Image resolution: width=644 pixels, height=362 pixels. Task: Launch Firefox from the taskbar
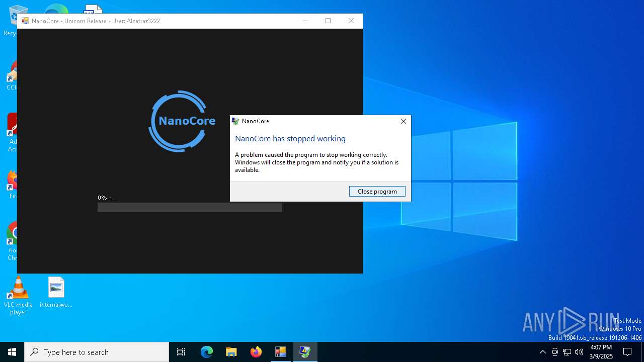tap(256, 352)
